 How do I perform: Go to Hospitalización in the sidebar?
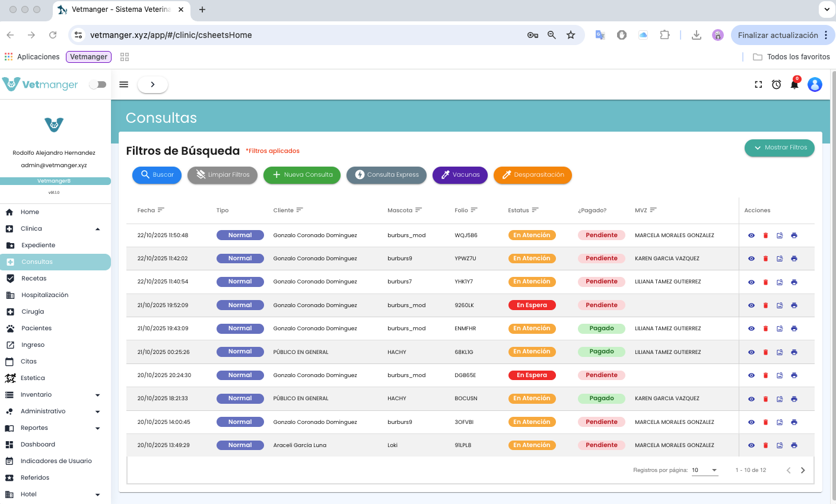point(44,295)
